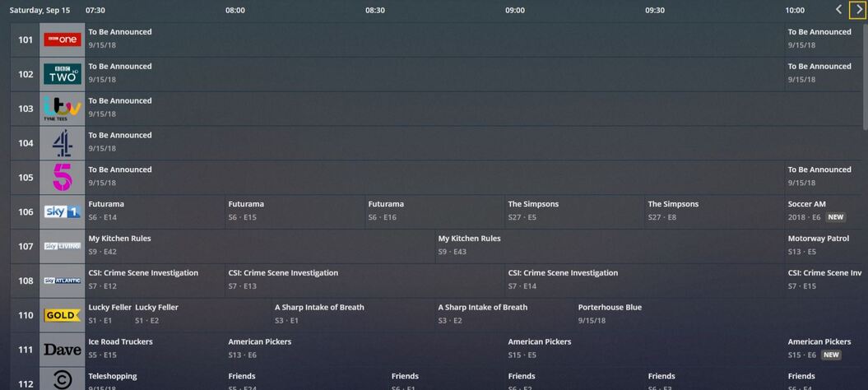Open Futurama S6 E15 on Sky 1
This screenshot has width=868, height=390.
[x=295, y=211]
